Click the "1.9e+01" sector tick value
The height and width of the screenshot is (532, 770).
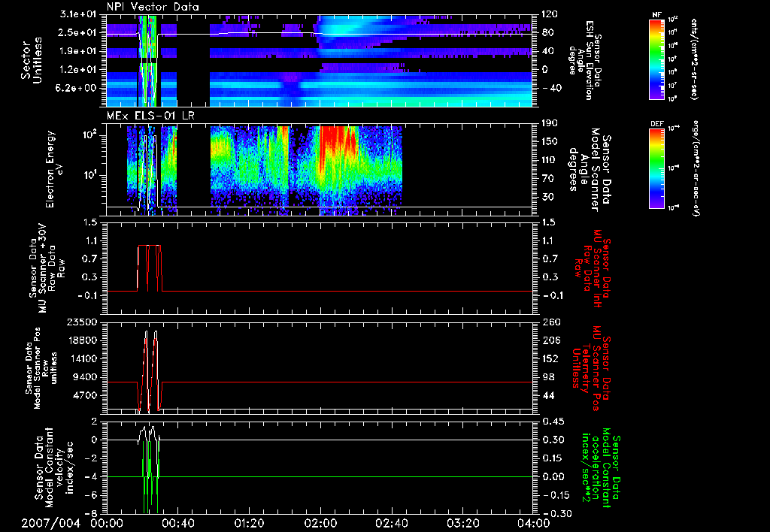(80, 51)
